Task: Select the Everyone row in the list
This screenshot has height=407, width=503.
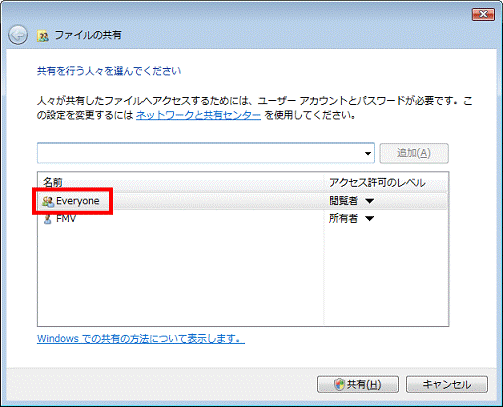Action: tap(243, 201)
